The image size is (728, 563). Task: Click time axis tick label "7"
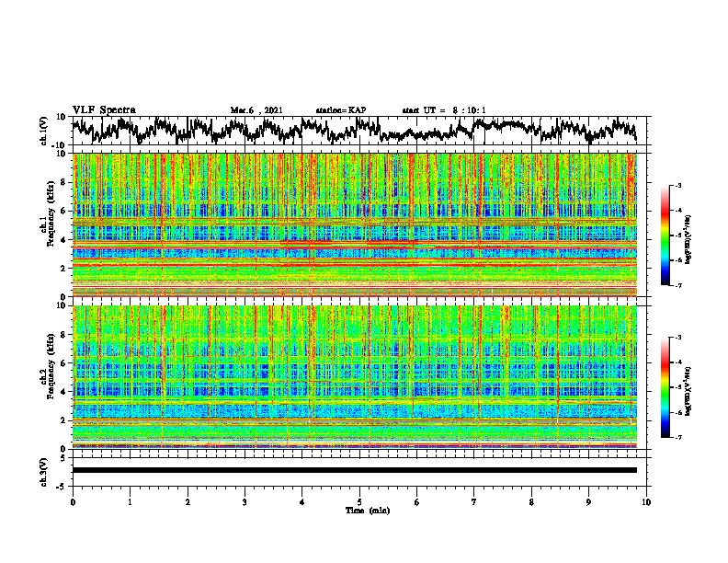coord(474,502)
